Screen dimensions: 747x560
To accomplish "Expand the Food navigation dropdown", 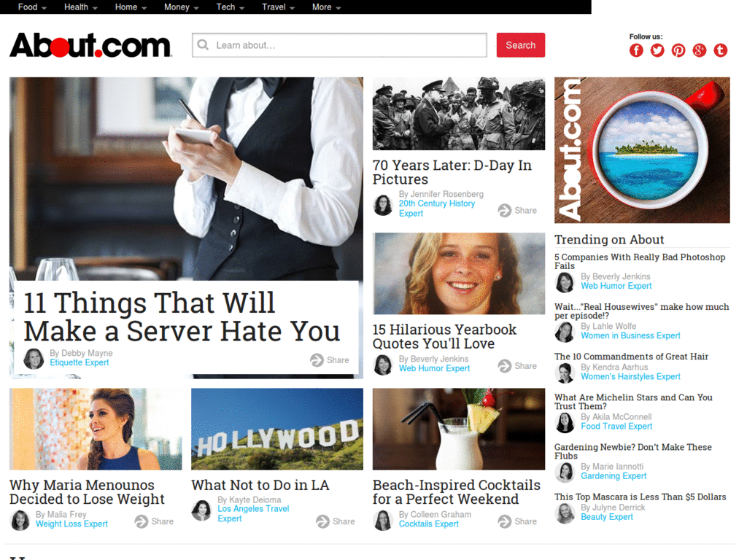I will 30,7.
